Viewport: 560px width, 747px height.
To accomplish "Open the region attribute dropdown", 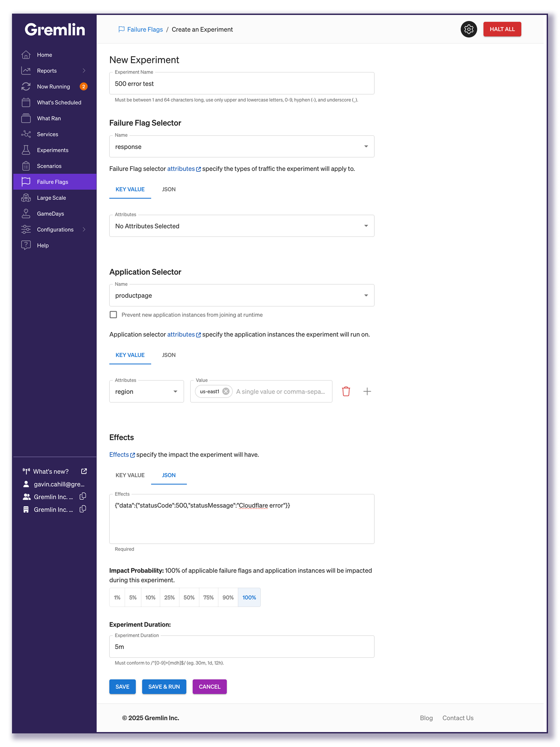I will [146, 391].
